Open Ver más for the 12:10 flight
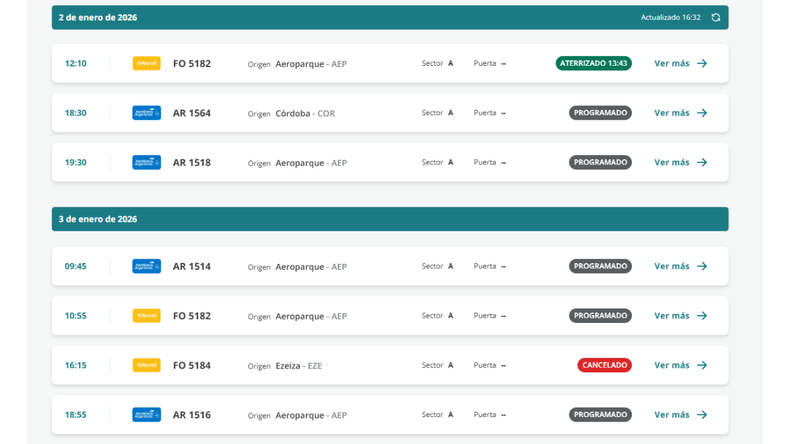Viewport: 790px width, 444px height. click(x=680, y=63)
